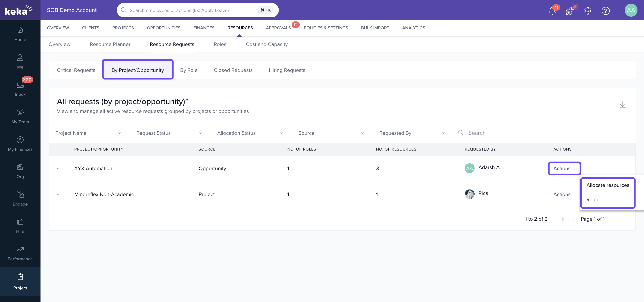Viewport: 644px width, 302px height.
Task: Open the Performance sidebar icon
Action: tap(20, 253)
